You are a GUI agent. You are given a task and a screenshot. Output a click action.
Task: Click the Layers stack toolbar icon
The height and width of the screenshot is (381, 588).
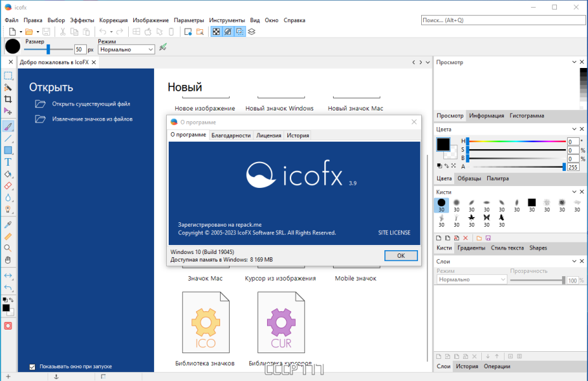[252, 32]
